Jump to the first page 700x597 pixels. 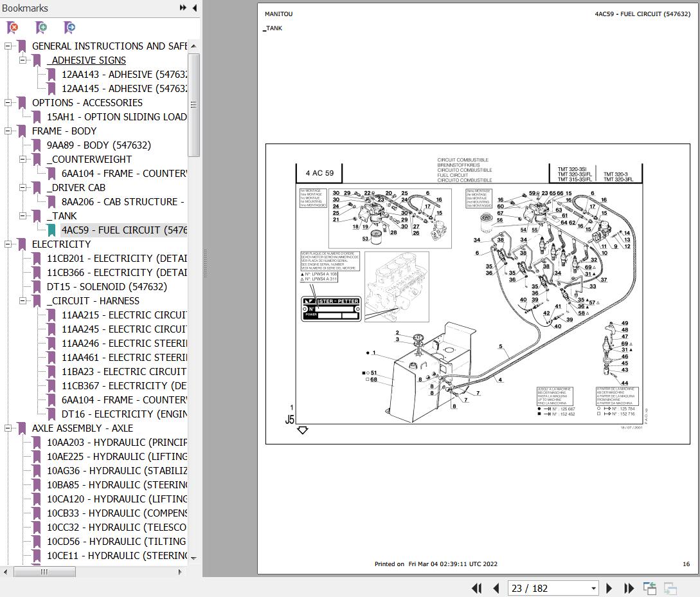coord(477,588)
